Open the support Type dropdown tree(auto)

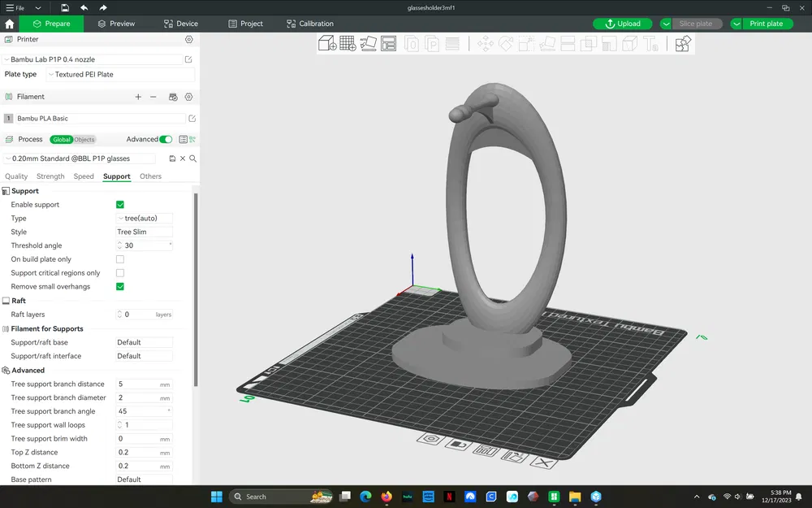pyautogui.click(x=145, y=218)
